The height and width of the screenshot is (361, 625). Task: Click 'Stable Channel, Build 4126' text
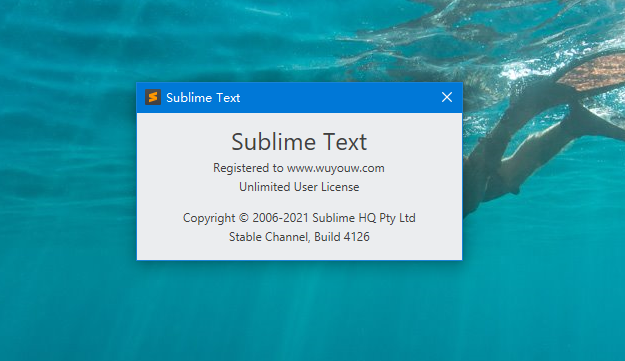pyautogui.click(x=299, y=237)
